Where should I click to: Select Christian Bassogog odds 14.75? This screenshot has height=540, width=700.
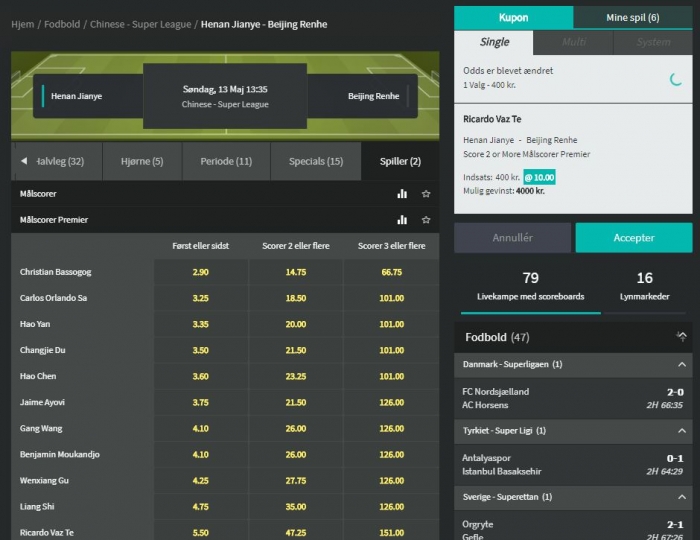tap(296, 272)
